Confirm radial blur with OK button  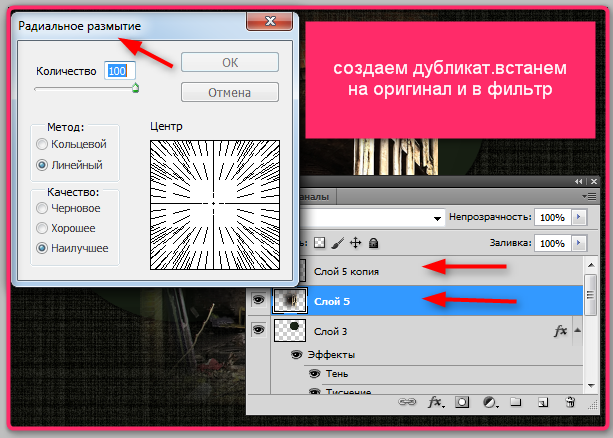[x=230, y=62]
